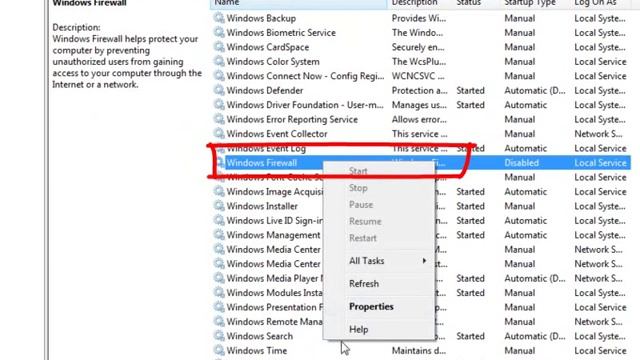This screenshot has height=360, width=640.
Task: Click the Windows Color System gear icon
Action: (219, 61)
